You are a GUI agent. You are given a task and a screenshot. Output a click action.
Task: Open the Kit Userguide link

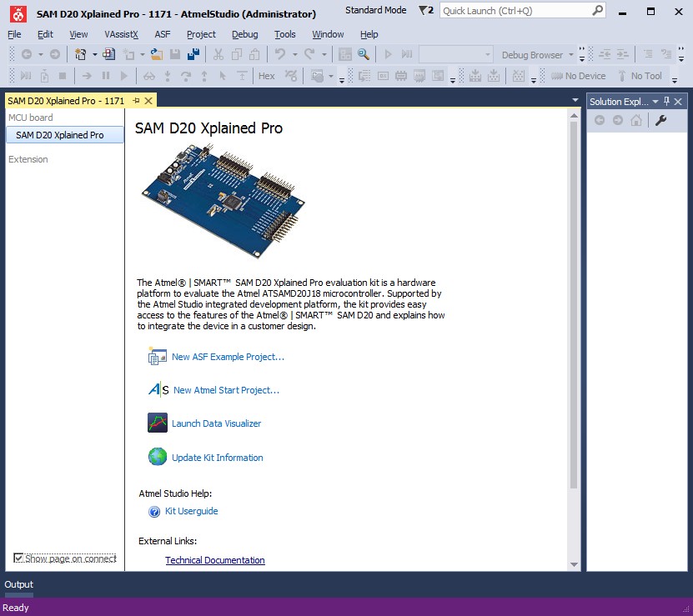click(191, 511)
